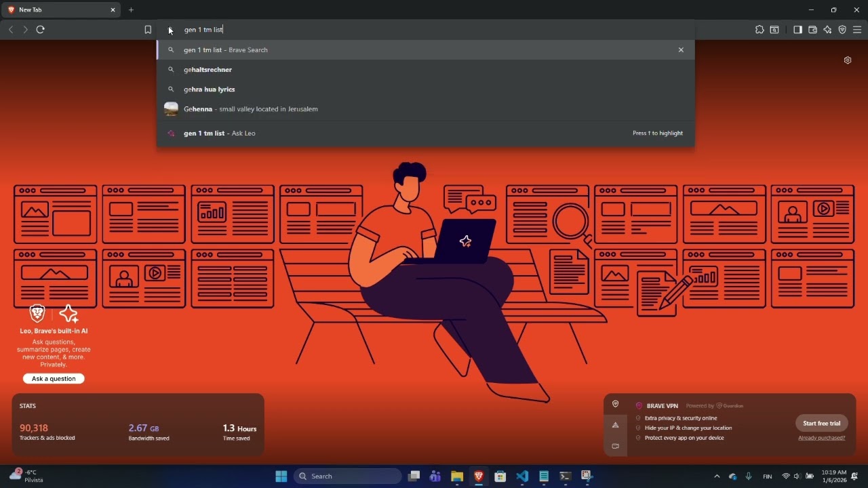This screenshot has width=868, height=488.
Task: Open Microsoft Store from the taskbar
Action: 500,476
